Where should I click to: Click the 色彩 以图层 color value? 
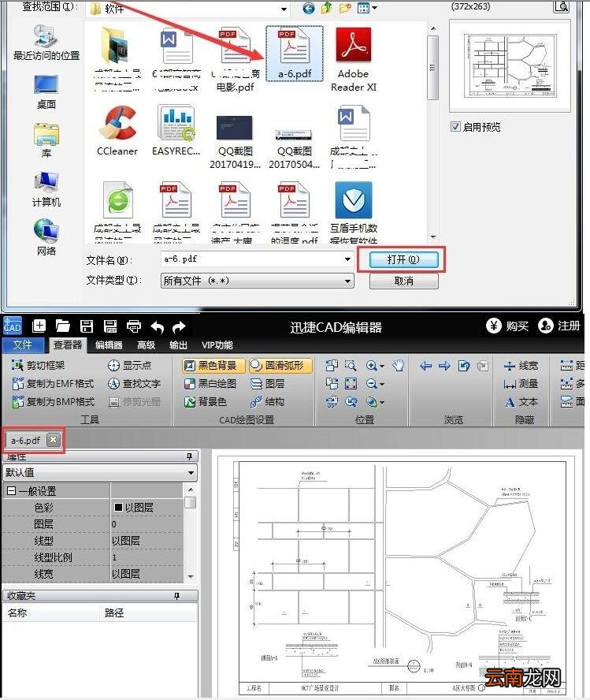click(147, 508)
